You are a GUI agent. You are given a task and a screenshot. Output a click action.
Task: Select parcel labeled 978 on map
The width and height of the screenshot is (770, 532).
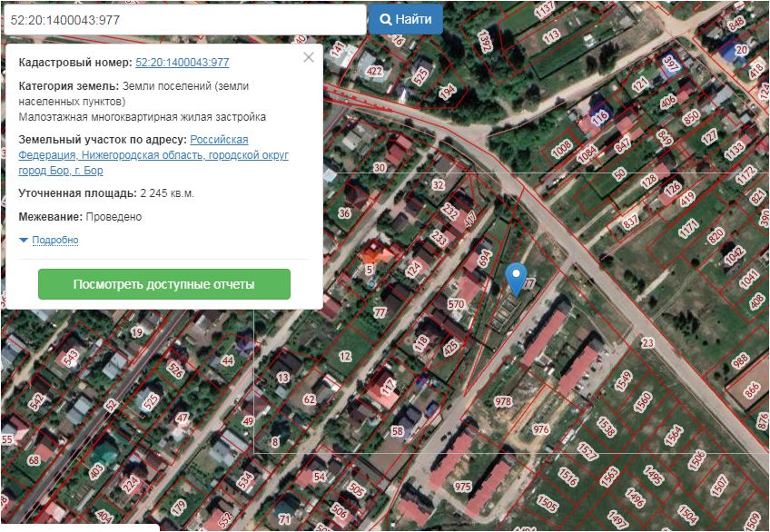[503, 400]
